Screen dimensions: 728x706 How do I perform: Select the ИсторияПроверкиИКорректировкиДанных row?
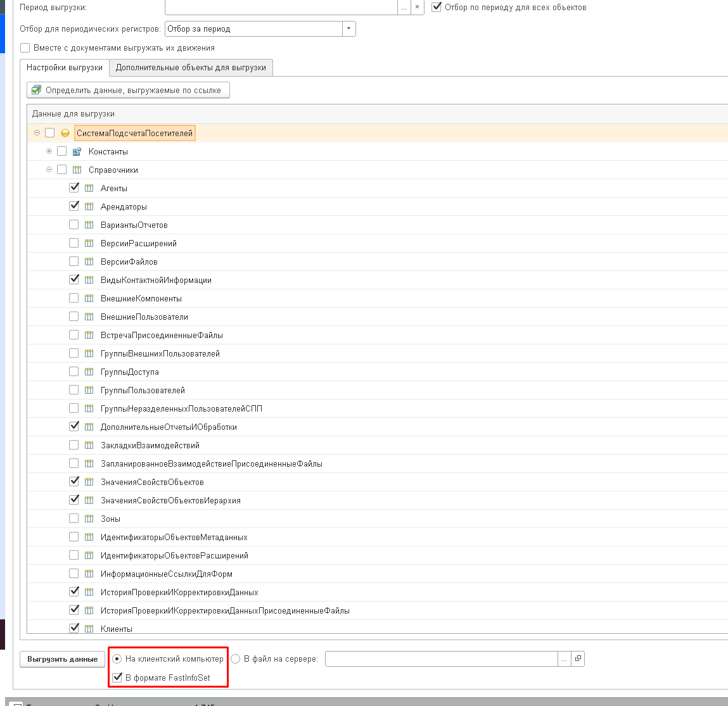[x=377, y=593]
